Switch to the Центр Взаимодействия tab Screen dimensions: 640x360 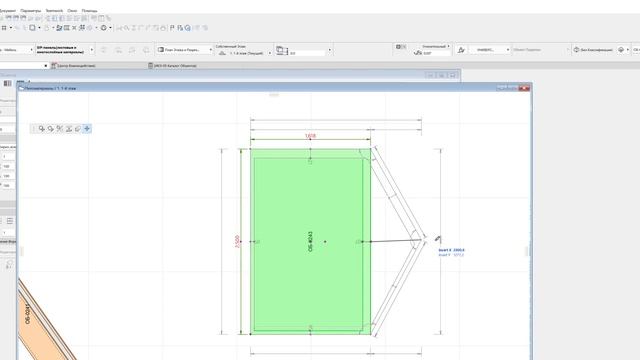tap(76, 66)
